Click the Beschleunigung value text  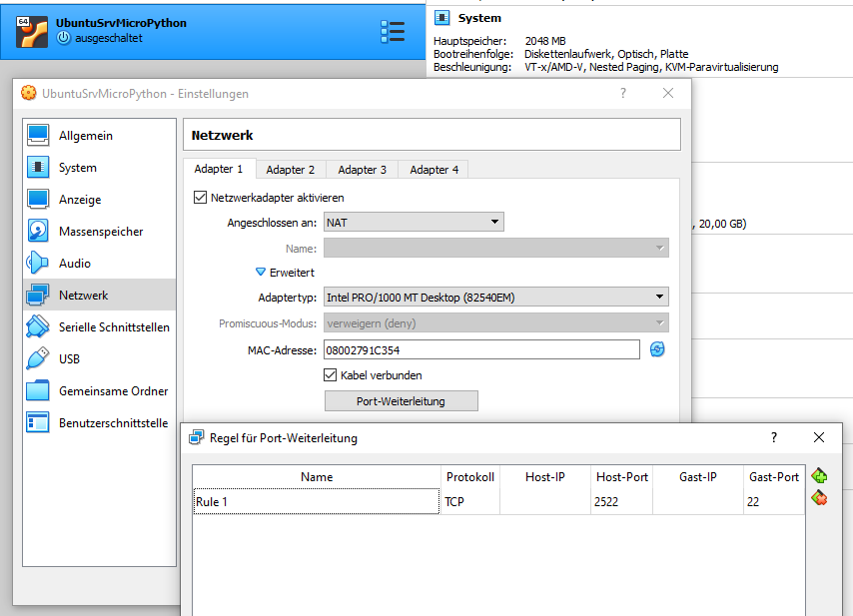click(651, 67)
